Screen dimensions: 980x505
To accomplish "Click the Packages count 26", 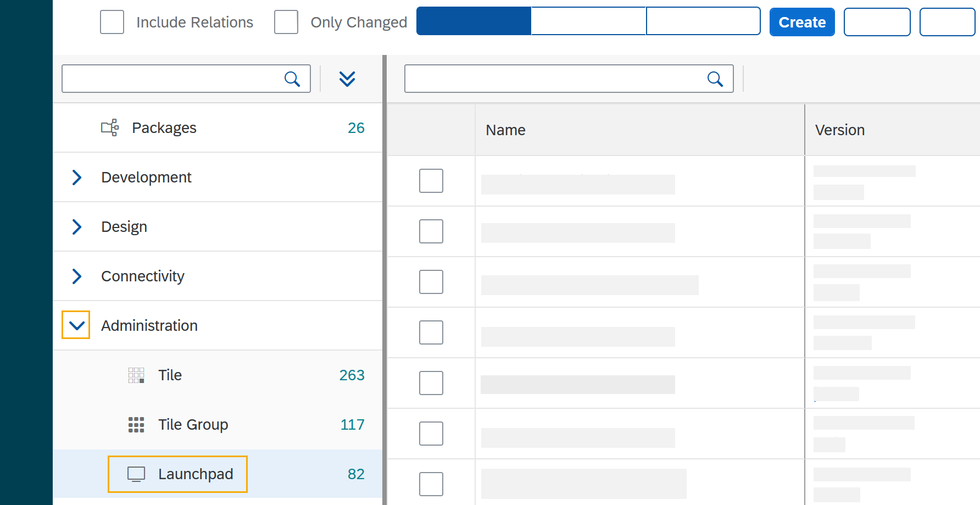I will tap(356, 127).
